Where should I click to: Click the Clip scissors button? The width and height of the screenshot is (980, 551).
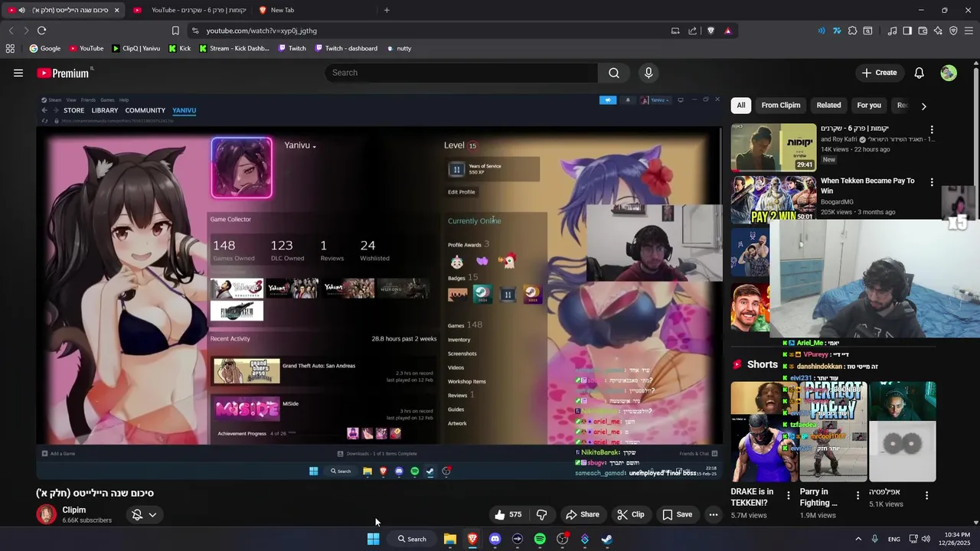pos(631,514)
